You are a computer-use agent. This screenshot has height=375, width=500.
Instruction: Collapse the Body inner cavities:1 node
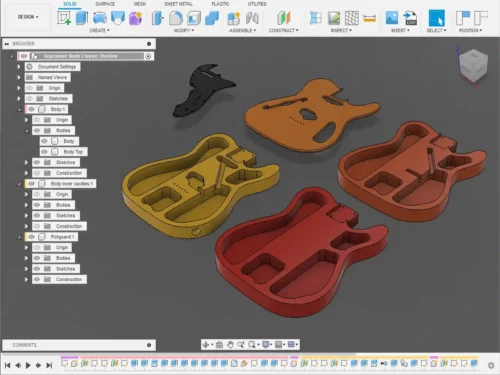(19, 184)
